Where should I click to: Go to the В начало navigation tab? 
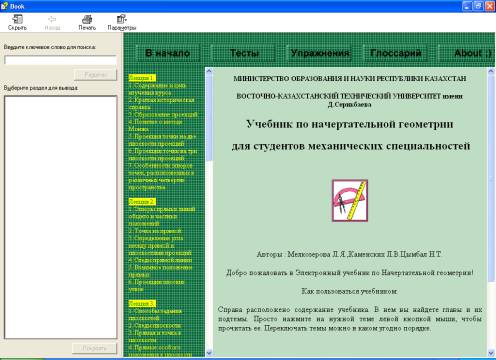point(168,53)
